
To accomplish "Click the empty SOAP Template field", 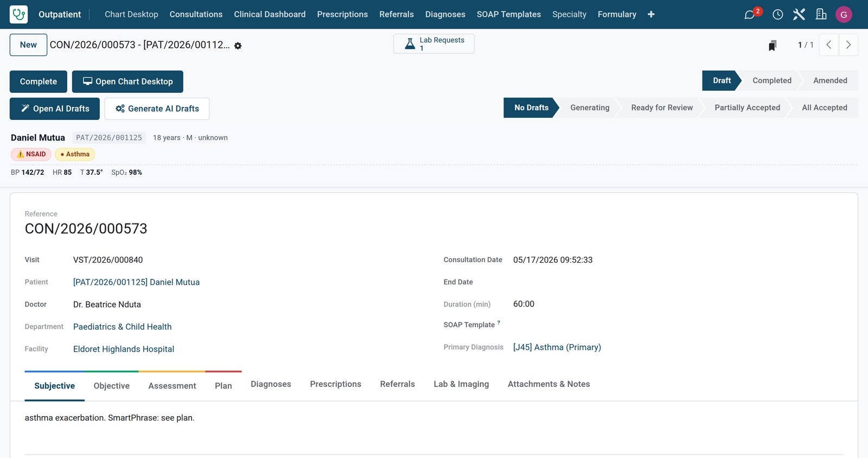I will (x=678, y=325).
